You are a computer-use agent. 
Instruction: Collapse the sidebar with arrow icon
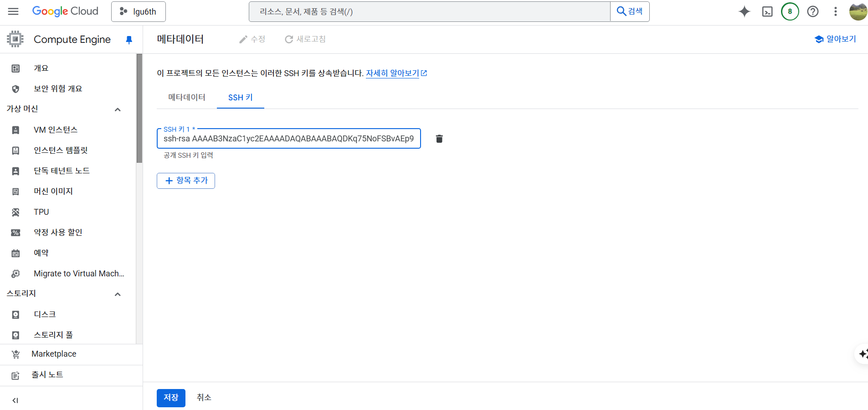point(15,400)
